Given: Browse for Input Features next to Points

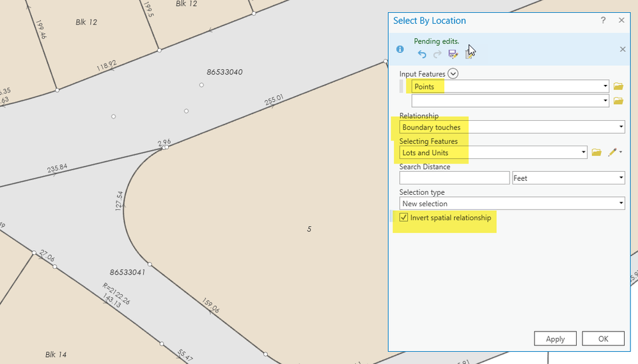Looking at the screenshot, I should click(618, 86).
